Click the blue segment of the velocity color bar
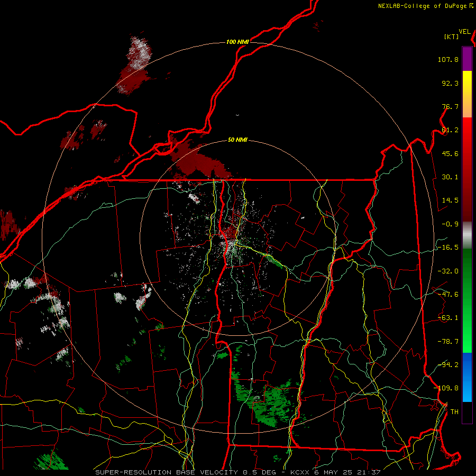Viewport: 476px width, 476px height. [467, 377]
